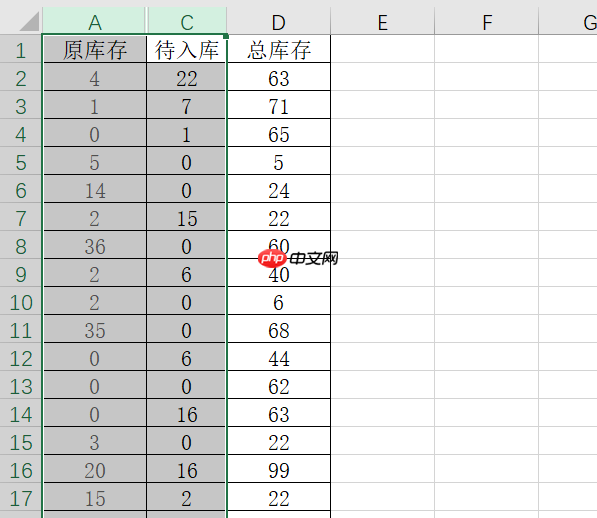Select row 16 header

[x=21, y=469]
